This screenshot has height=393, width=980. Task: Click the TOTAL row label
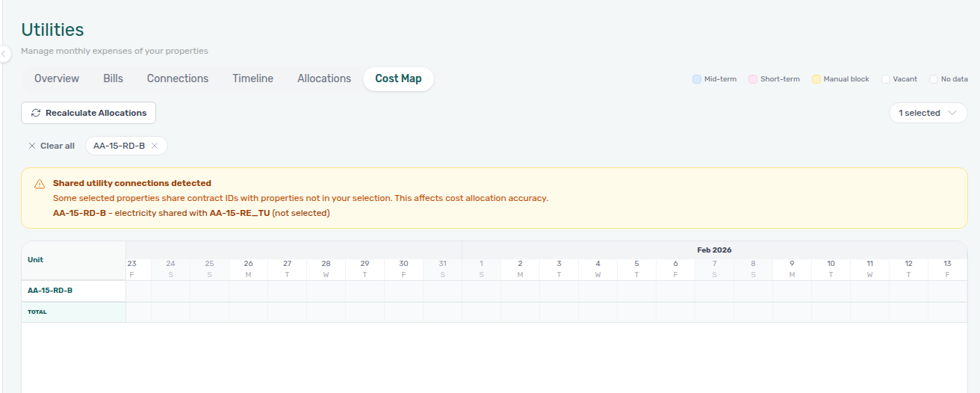click(x=37, y=312)
